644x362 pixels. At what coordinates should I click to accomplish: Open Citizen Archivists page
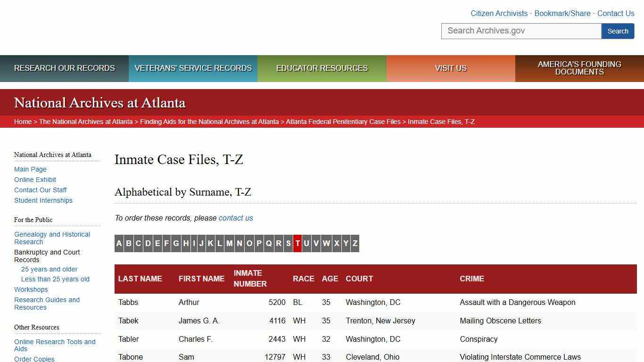pos(499,13)
